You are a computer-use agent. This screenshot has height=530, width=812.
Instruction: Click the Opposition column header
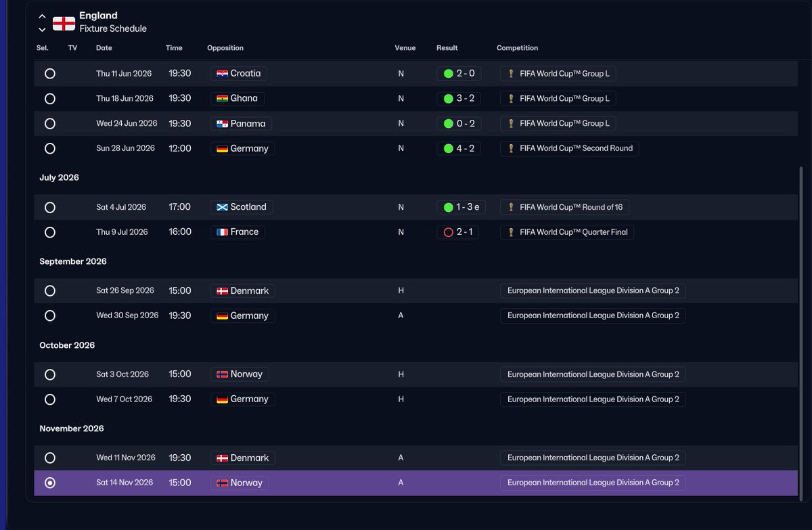(x=225, y=48)
